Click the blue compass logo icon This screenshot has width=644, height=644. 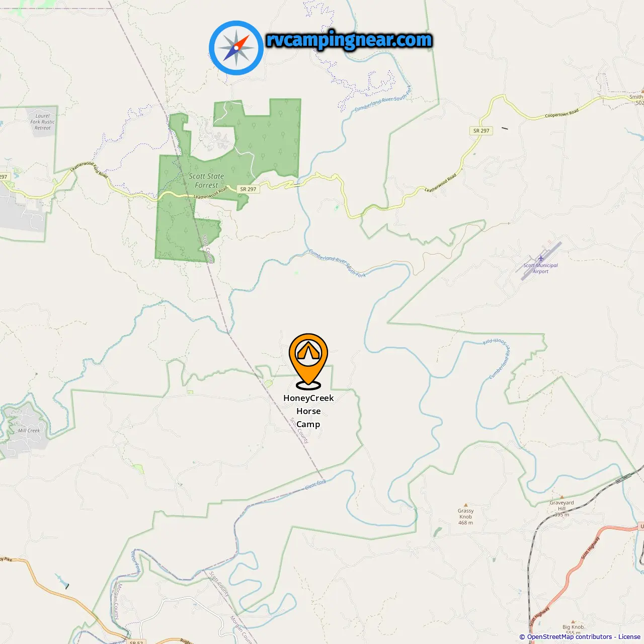236,48
